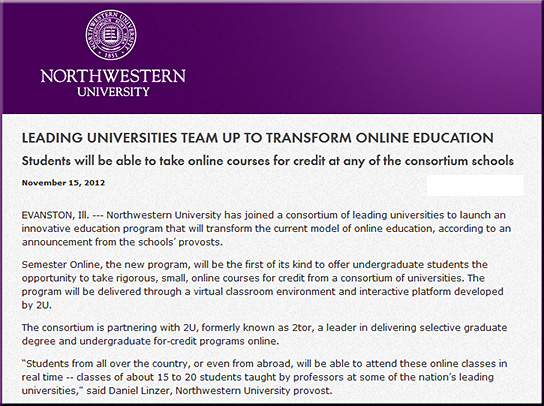
Task: Click the quote paragraph mentioning Daniel Linzer
Action: (x=264, y=377)
